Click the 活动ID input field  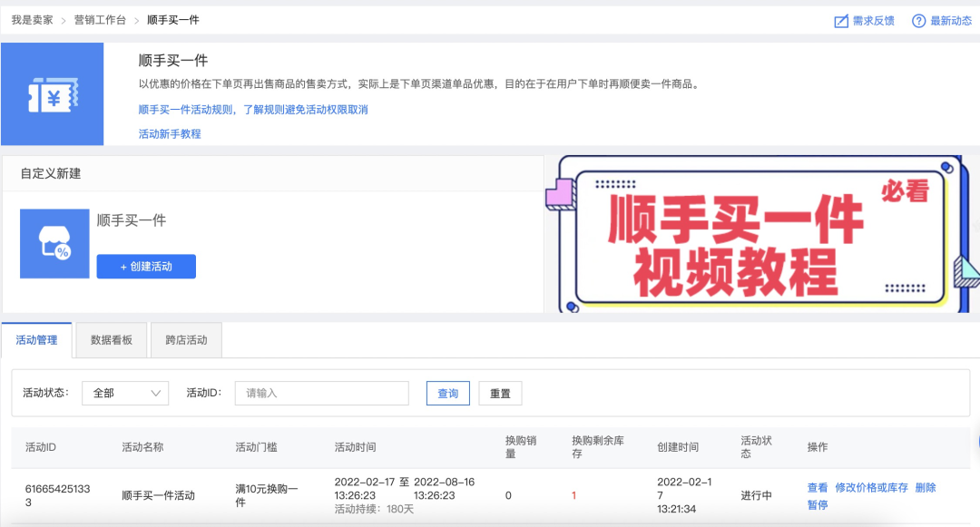click(x=321, y=393)
